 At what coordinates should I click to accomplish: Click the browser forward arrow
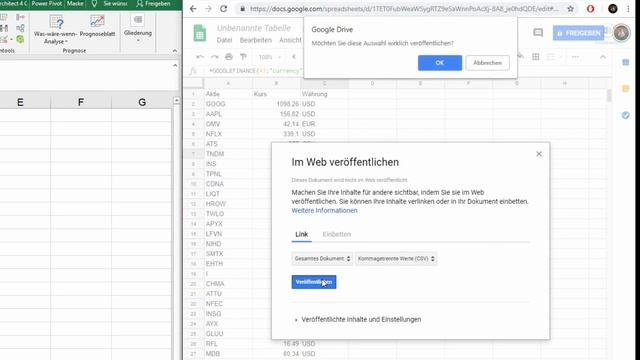tap(208, 9)
